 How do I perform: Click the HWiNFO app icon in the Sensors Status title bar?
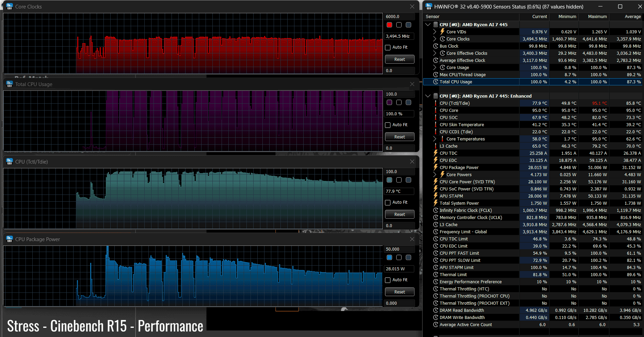tap(429, 6)
